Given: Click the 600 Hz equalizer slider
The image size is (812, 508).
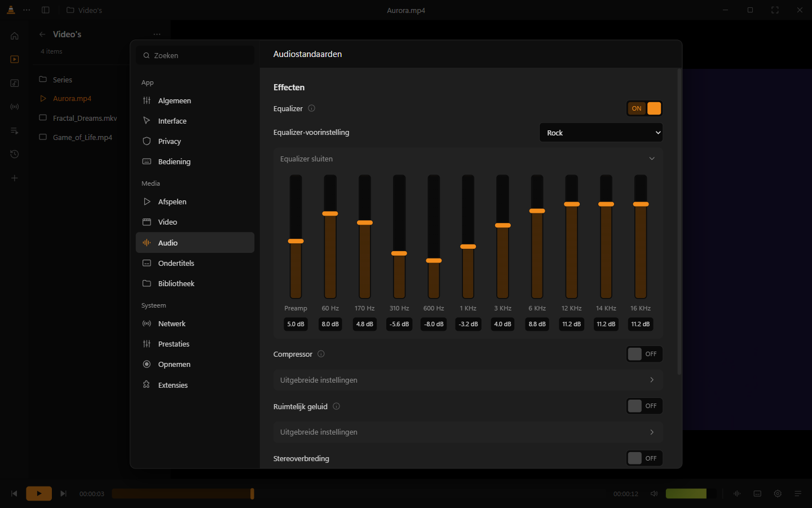Looking at the screenshot, I should (434, 237).
